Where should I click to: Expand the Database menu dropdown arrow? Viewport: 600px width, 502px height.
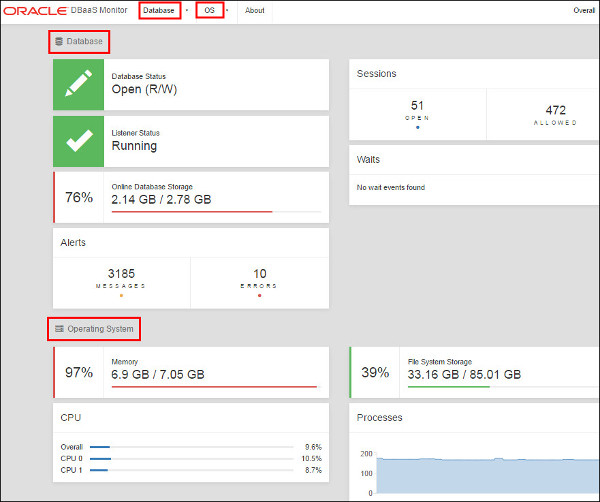click(x=187, y=10)
